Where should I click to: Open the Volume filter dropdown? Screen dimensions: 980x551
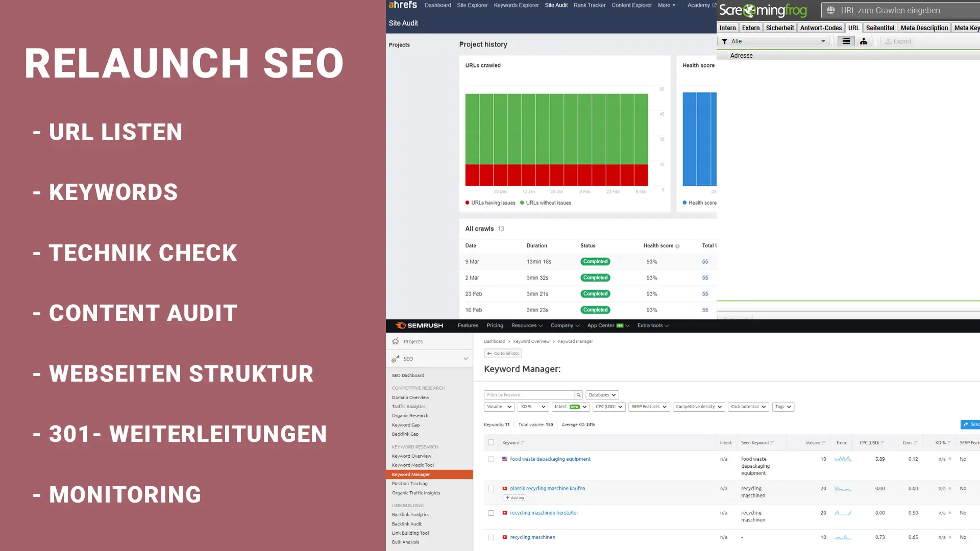(x=498, y=407)
